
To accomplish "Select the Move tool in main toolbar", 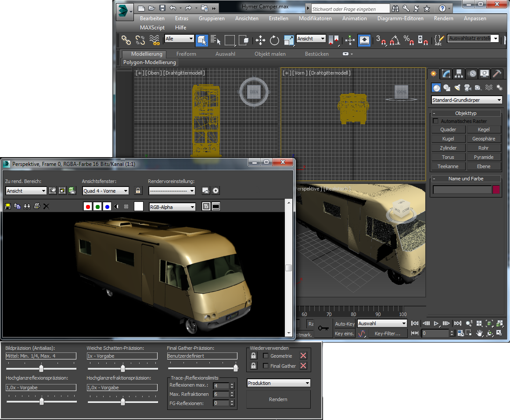I will [x=260, y=40].
